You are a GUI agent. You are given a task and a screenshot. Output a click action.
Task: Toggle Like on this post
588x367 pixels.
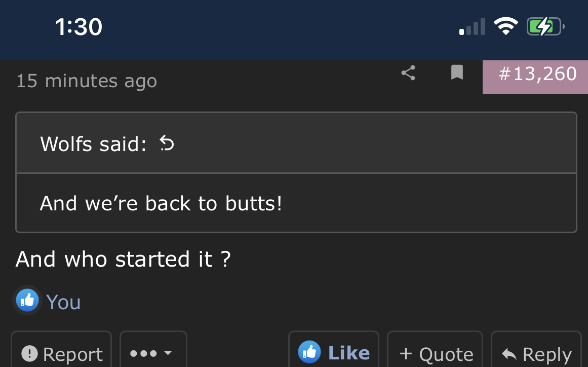(334, 353)
